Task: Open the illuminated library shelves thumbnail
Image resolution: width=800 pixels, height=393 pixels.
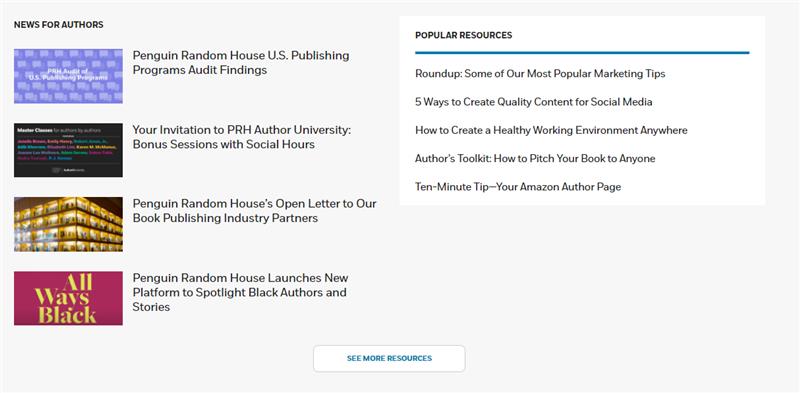Action: [x=68, y=224]
